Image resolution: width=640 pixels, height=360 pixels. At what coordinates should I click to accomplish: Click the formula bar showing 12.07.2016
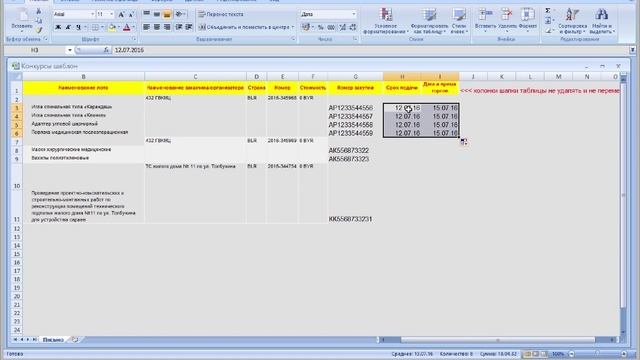(x=371, y=50)
